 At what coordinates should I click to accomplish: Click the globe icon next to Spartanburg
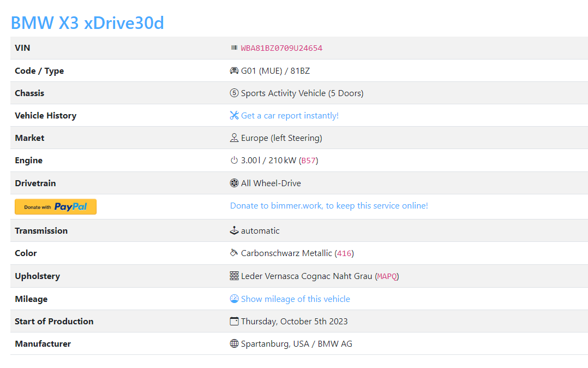tap(234, 344)
